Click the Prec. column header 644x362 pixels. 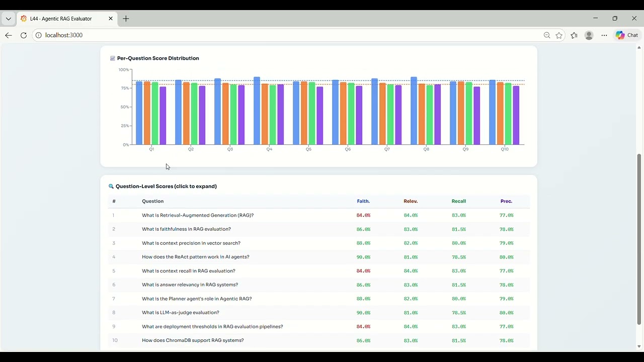pos(506,201)
